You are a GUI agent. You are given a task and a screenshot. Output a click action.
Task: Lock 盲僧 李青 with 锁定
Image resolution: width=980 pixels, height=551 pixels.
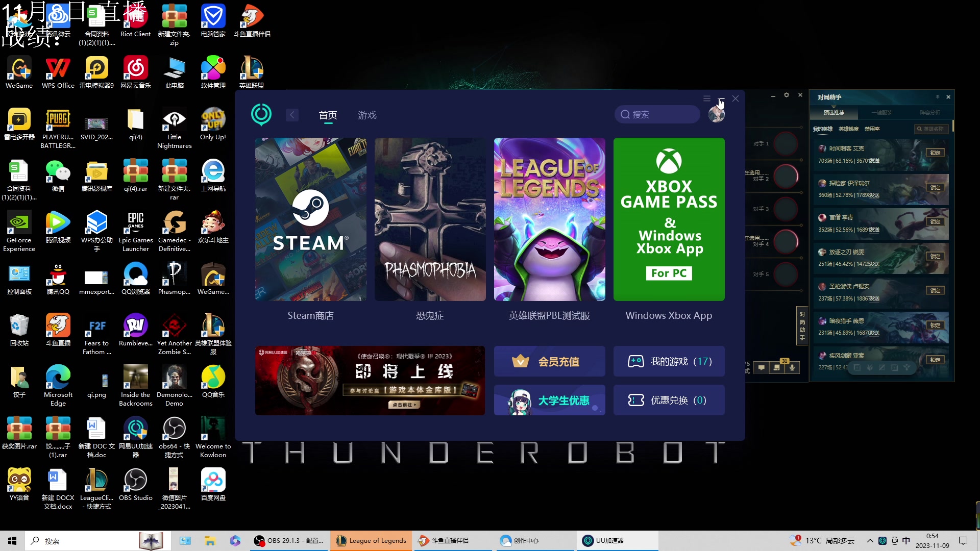(x=935, y=221)
